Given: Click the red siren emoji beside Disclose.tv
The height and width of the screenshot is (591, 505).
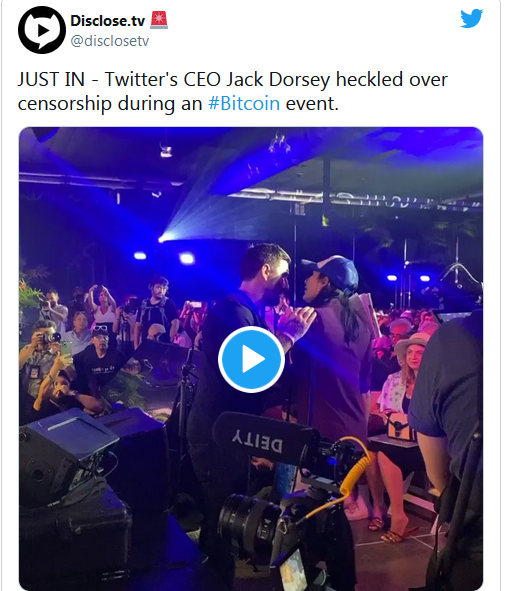Looking at the screenshot, I should pos(159,20).
